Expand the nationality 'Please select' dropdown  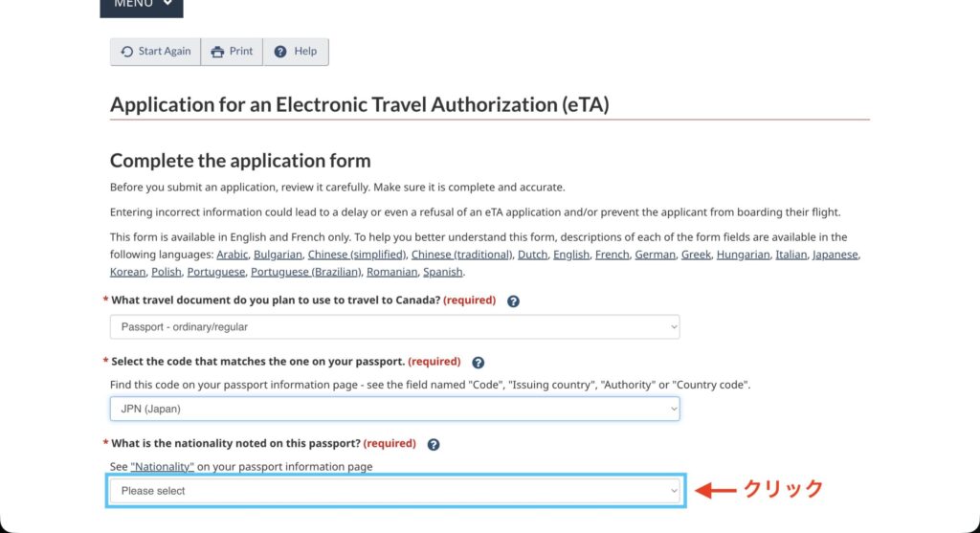394,491
